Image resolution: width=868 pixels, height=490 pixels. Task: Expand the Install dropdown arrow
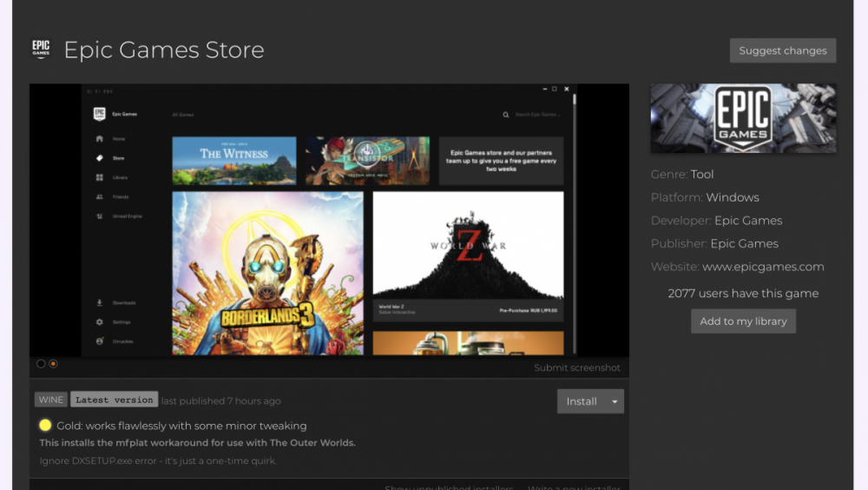[615, 401]
